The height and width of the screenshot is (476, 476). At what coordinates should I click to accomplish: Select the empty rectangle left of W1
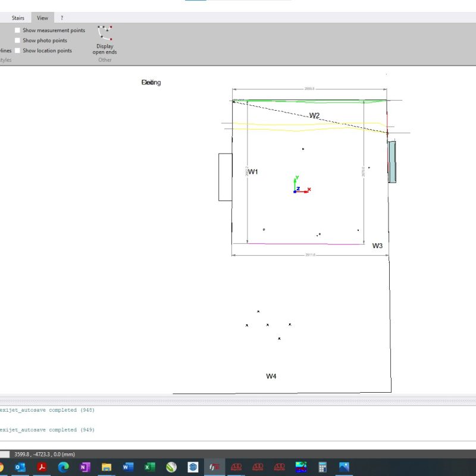tap(225, 177)
